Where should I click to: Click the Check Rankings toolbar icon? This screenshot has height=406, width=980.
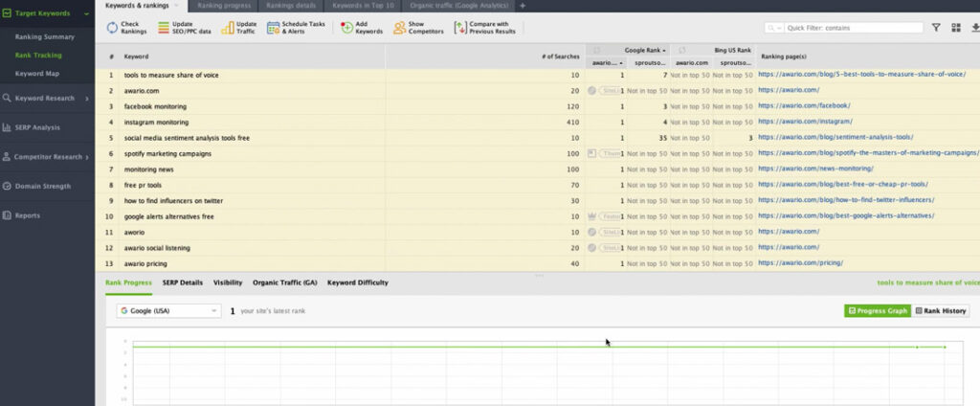112,28
